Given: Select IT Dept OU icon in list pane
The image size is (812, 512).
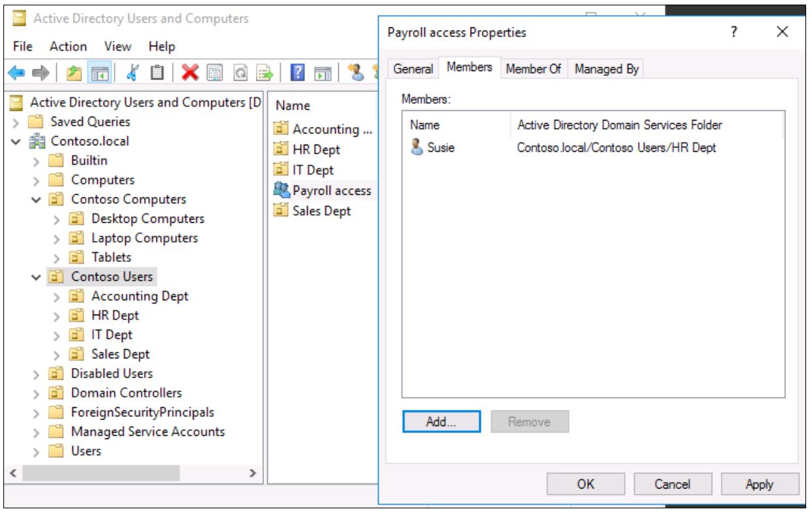Looking at the screenshot, I should [x=282, y=170].
